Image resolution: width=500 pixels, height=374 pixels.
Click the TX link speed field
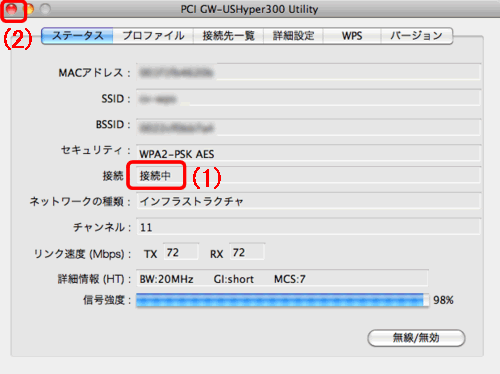(x=181, y=252)
